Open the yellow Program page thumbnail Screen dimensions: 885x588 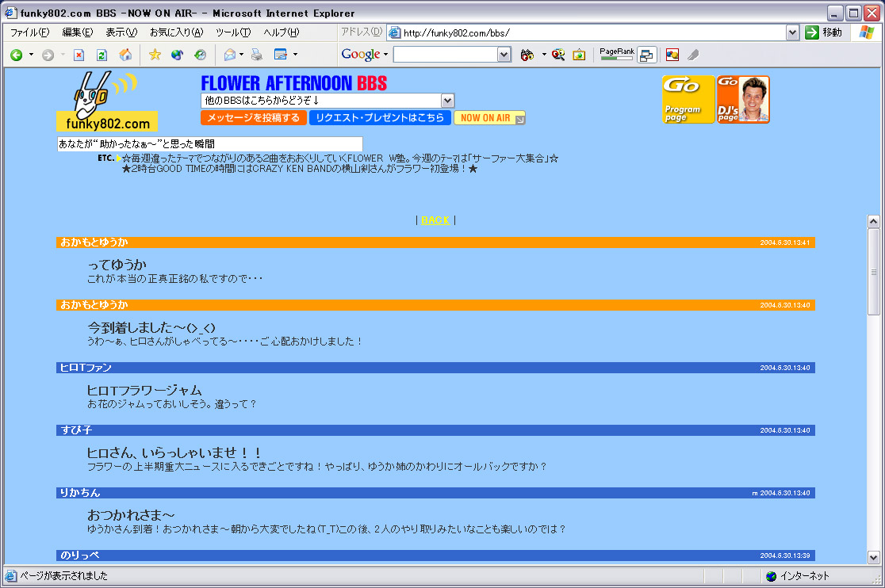coord(688,100)
